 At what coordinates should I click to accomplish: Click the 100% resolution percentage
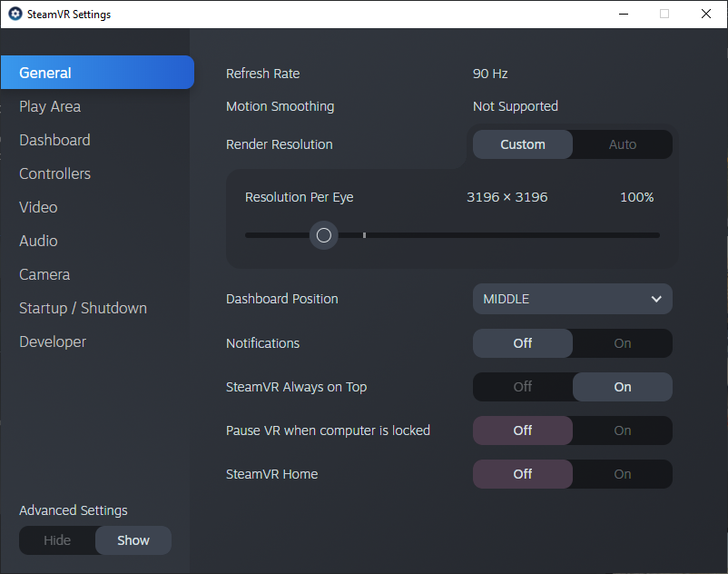pyautogui.click(x=637, y=197)
